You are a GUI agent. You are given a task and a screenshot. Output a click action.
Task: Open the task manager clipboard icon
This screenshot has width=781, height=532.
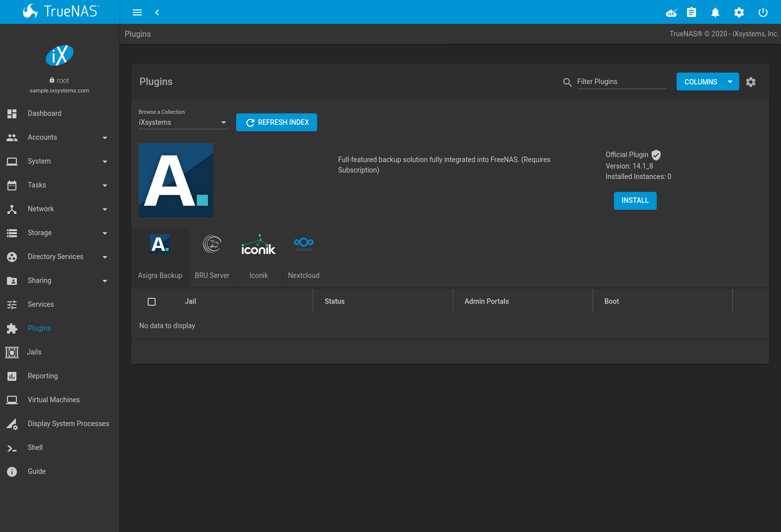(692, 12)
